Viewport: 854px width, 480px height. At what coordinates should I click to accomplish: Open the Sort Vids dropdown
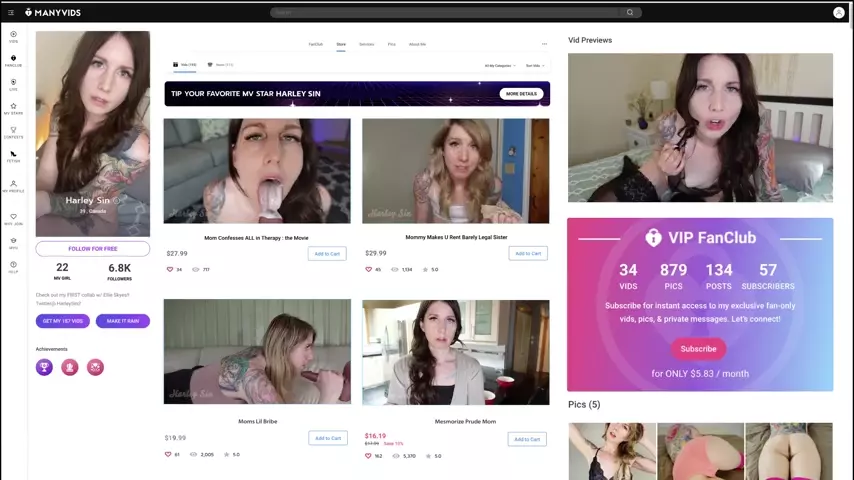click(x=534, y=65)
